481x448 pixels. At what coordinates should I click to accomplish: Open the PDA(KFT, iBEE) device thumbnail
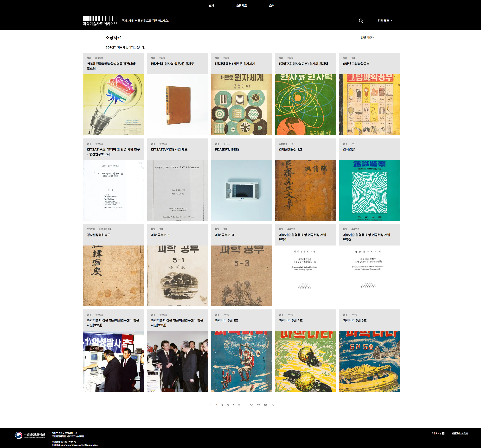tap(242, 190)
